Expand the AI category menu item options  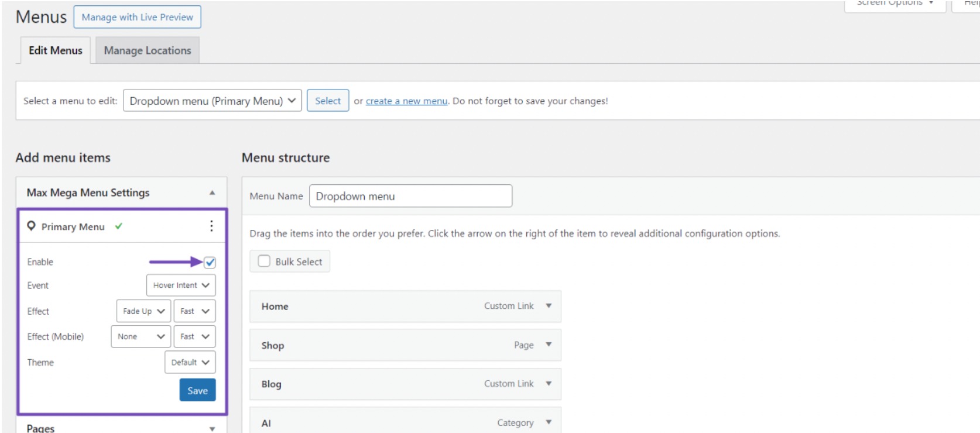coord(549,422)
